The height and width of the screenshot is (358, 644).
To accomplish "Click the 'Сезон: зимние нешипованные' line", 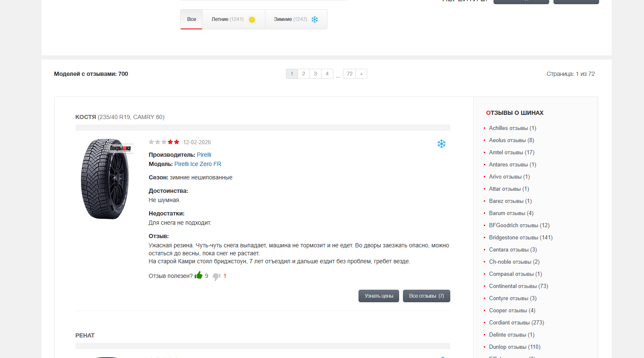I will (x=191, y=177).
